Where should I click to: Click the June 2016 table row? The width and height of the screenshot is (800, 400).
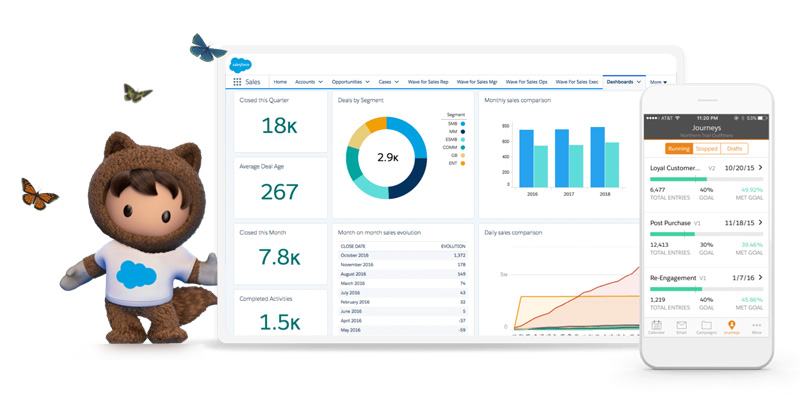pos(403,311)
